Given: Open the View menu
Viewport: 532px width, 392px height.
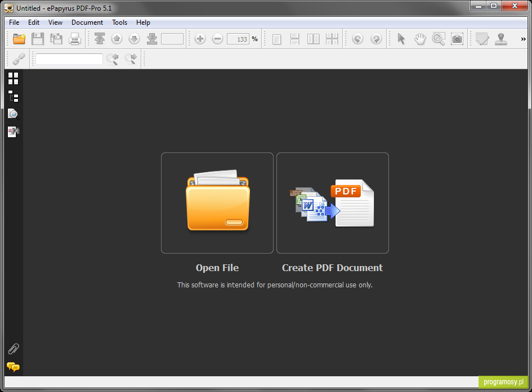Looking at the screenshot, I should (x=55, y=22).
